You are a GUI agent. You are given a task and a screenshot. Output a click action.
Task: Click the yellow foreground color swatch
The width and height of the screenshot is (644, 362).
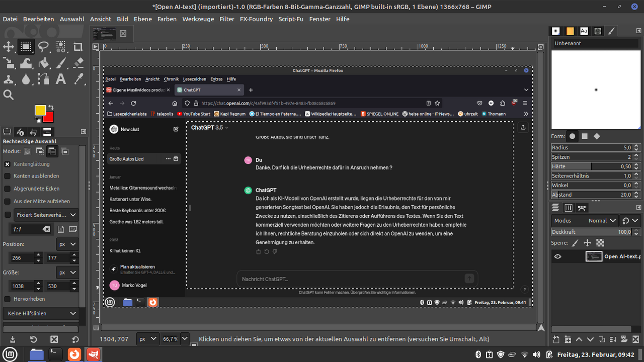coord(40,110)
